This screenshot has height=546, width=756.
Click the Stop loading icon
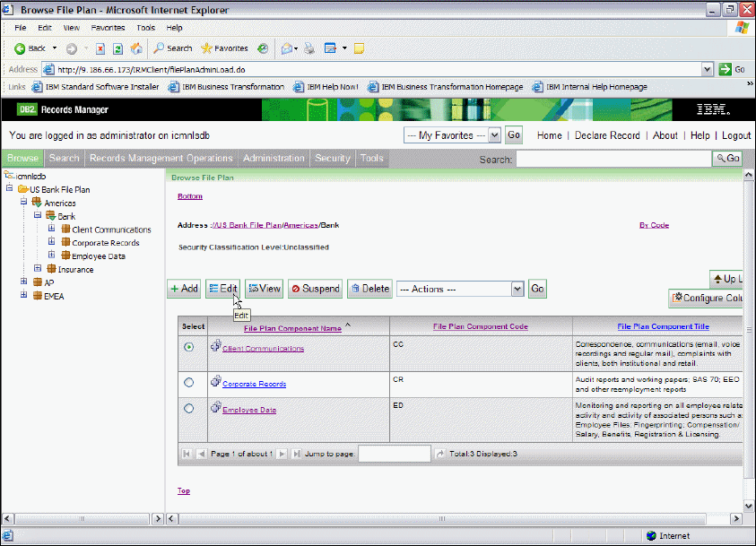click(x=100, y=48)
